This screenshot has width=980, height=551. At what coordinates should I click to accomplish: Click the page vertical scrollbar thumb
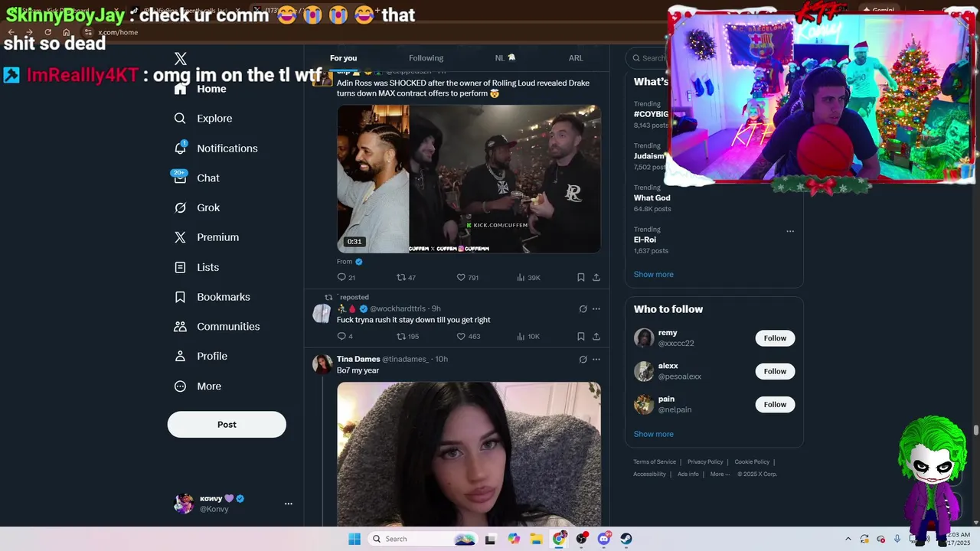tap(975, 431)
